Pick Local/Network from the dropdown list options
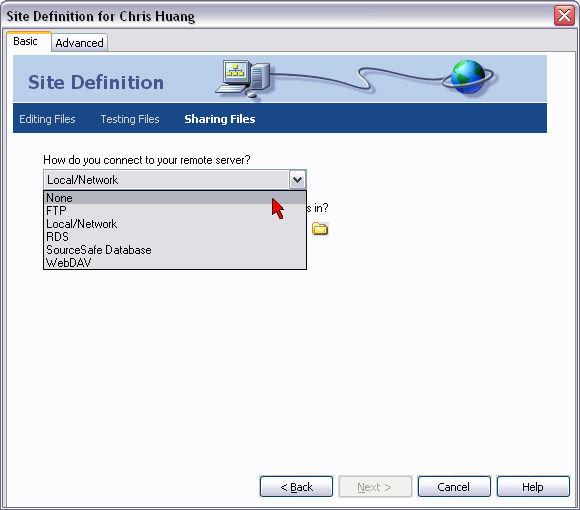 175,224
